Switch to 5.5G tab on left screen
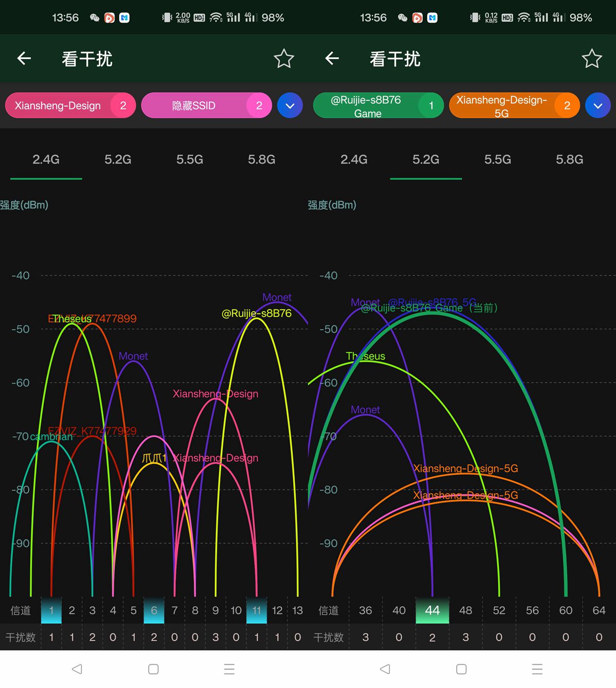Viewport: 616px width, 688px height. click(190, 159)
